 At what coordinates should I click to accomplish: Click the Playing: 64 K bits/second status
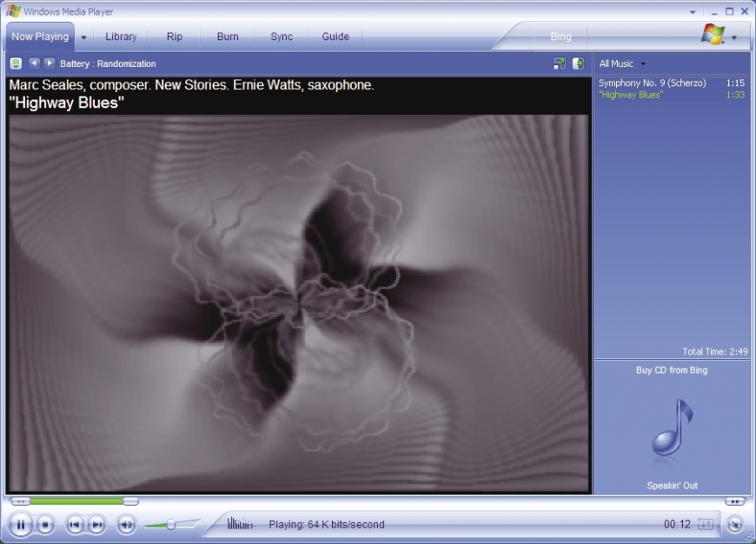pyautogui.click(x=327, y=524)
